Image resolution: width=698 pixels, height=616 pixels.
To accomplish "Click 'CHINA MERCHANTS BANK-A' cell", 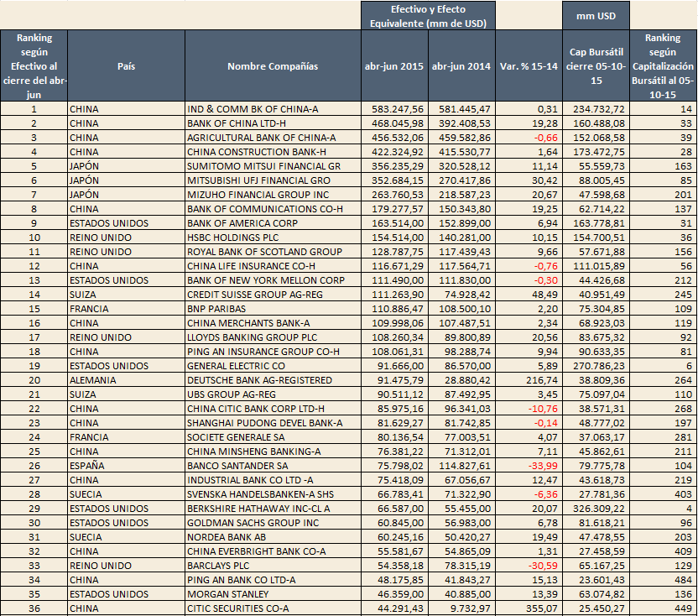I will [x=273, y=323].
